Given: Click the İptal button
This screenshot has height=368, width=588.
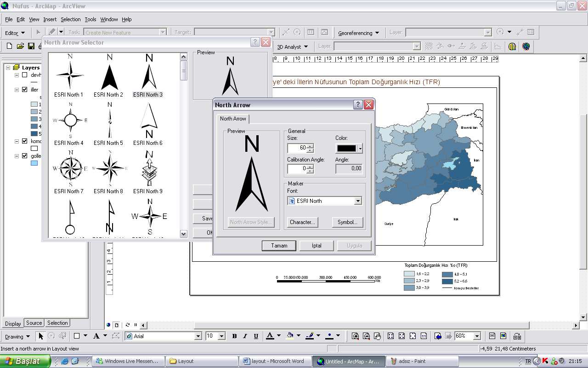Looking at the screenshot, I should pyautogui.click(x=317, y=246).
